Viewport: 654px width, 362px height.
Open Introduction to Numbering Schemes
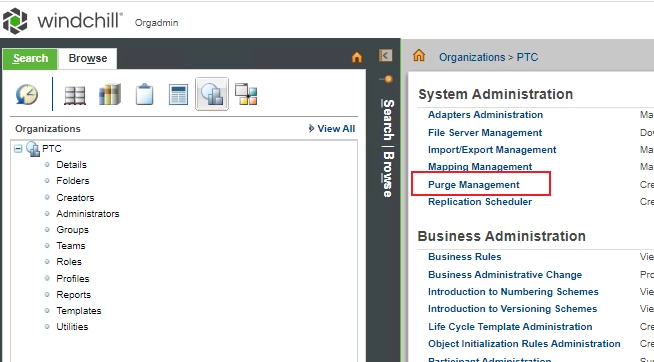(513, 292)
